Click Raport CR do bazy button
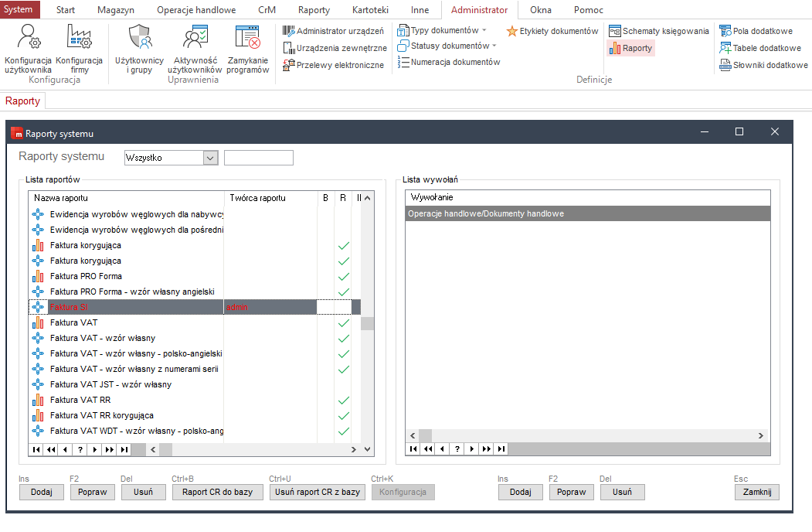This screenshot has width=812, height=532. click(x=218, y=492)
